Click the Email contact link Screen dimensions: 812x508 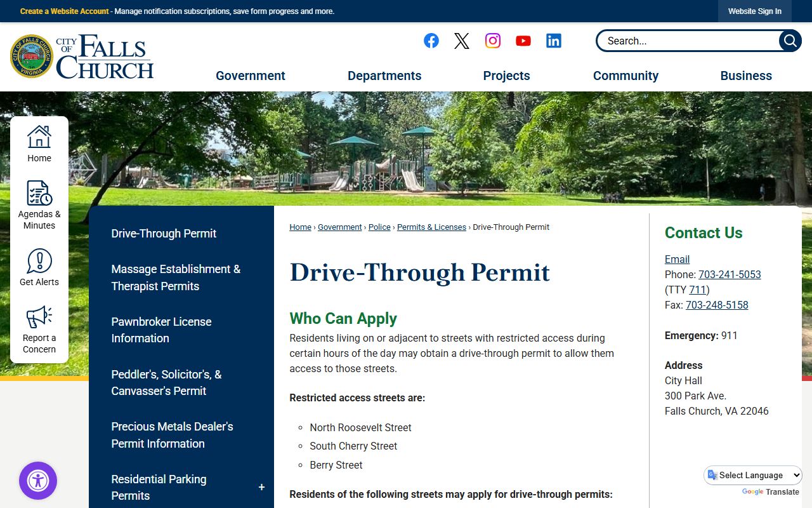point(677,259)
